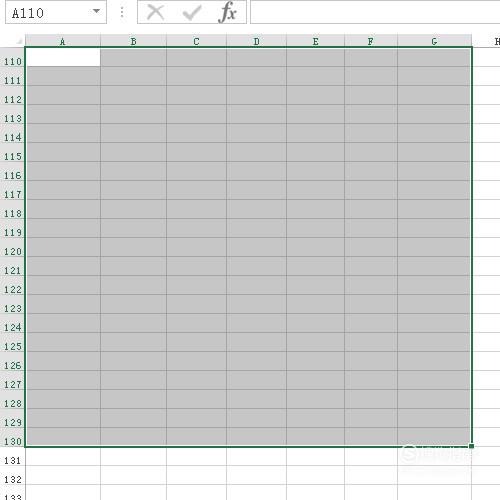Click cell E125 in the selection
Screen dimensions: 500x500
pyautogui.click(x=315, y=342)
